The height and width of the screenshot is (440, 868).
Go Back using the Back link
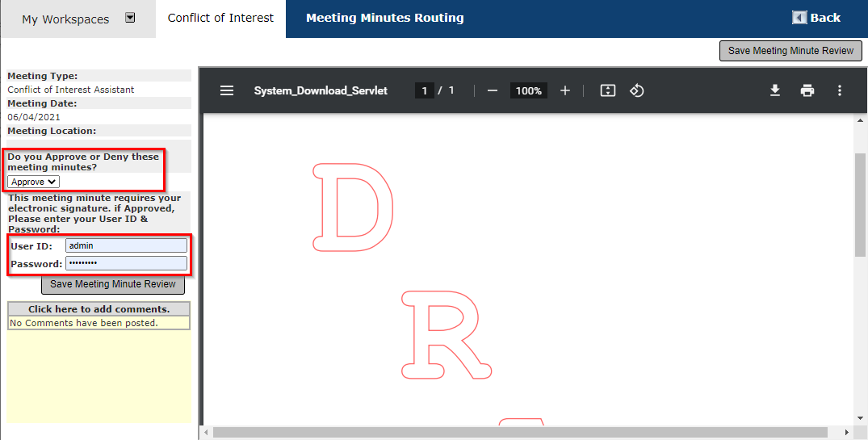coord(825,18)
